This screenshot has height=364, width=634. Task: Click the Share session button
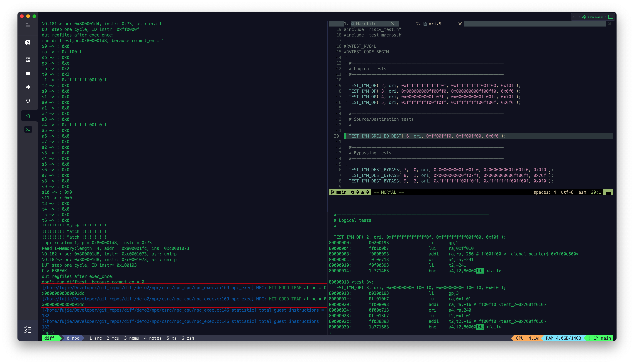593,17
